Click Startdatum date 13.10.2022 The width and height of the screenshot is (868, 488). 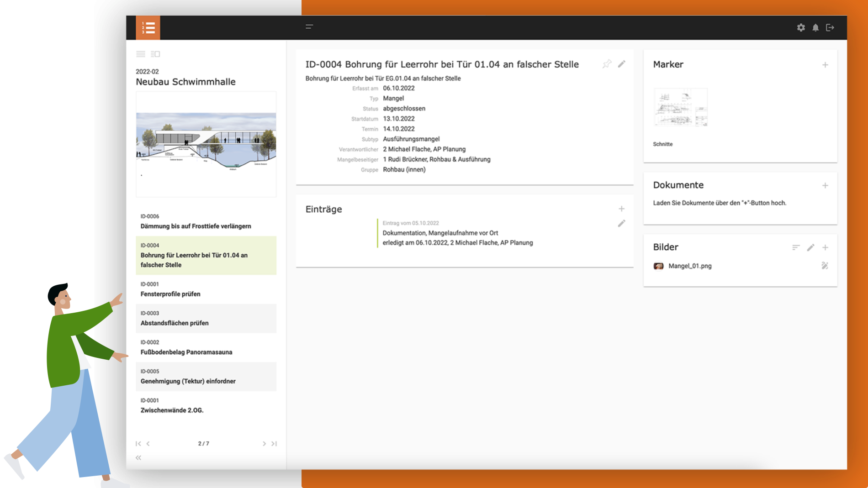click(x=398, y=119)
